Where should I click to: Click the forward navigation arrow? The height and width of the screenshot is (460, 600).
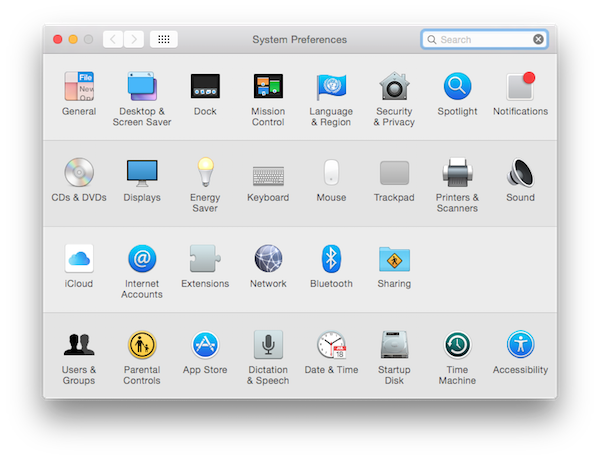[x=134, y=39]
